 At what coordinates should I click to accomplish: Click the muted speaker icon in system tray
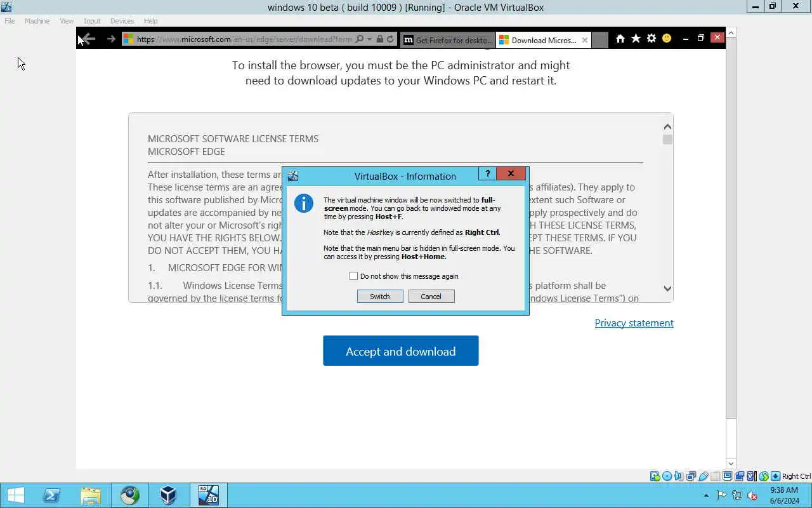pyautogui.click(x=752, y=495)
